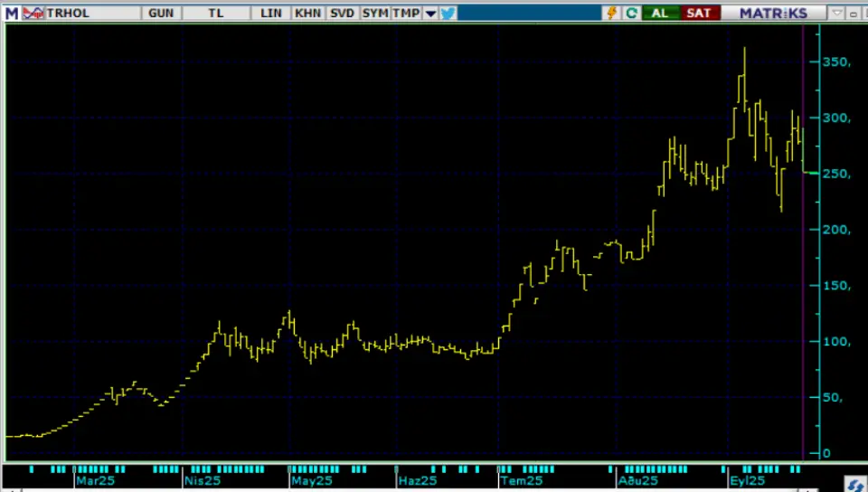
Task: Click the green AL buy button
Action: tap(660, 13)
